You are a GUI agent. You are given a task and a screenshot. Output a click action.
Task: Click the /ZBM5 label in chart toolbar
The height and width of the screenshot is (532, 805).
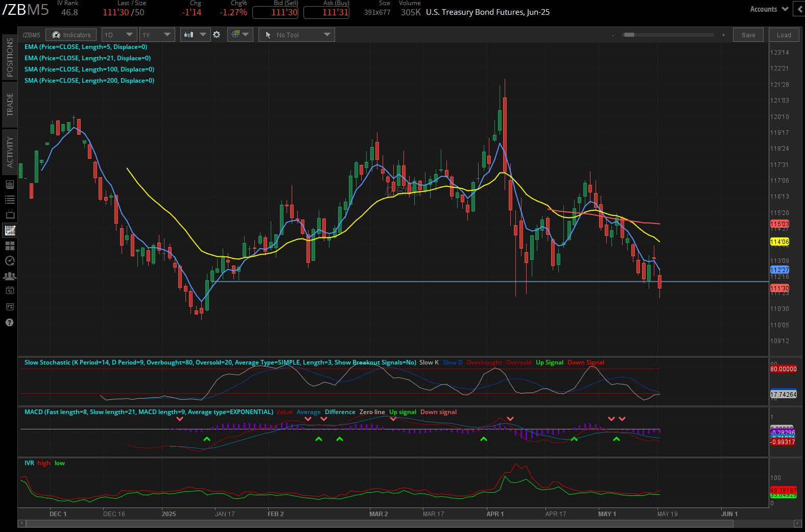pos(31,35)
